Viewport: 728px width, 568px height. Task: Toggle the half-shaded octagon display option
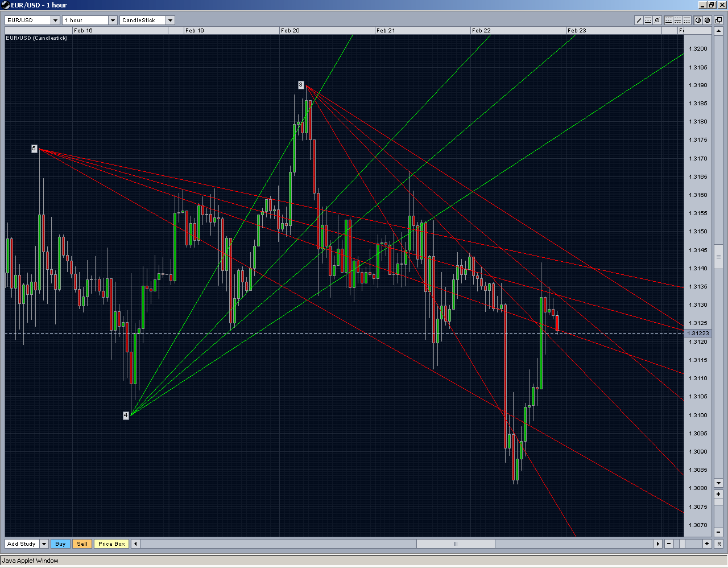point(698,20)
